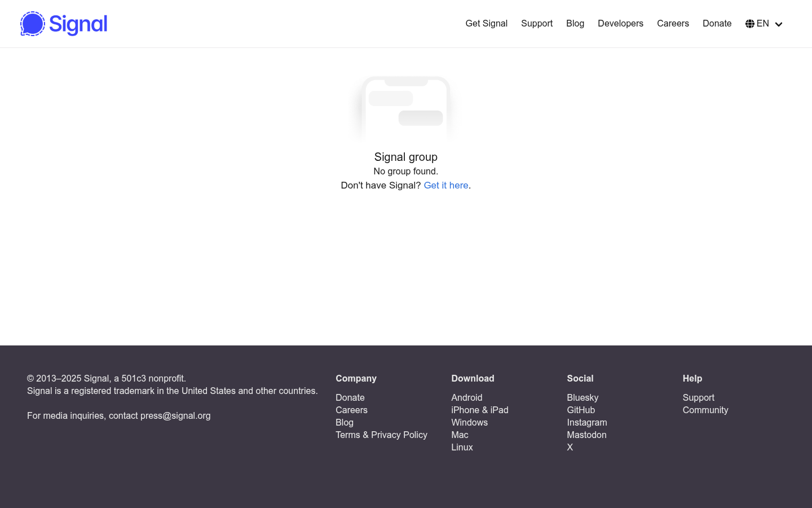The width and height of the screenshot is (812, 508).
Task: Open the Developers nav item
Action: click(620, 24)
